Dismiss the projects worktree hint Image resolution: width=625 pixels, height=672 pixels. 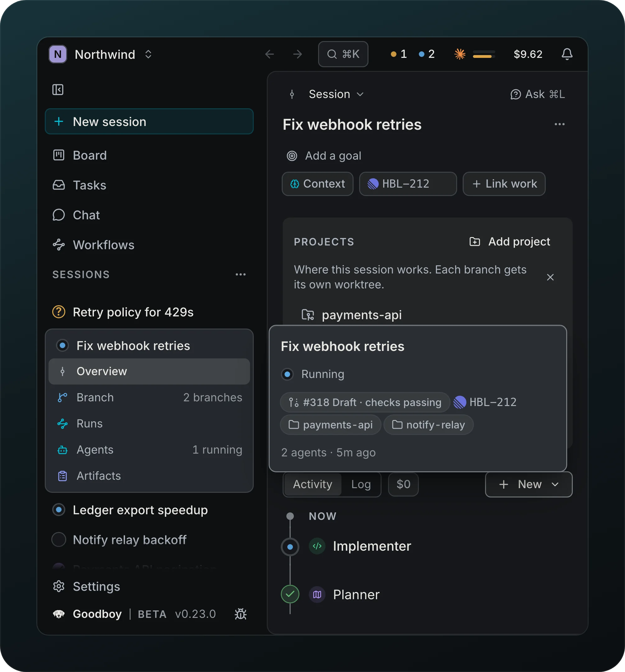point(550,277)
